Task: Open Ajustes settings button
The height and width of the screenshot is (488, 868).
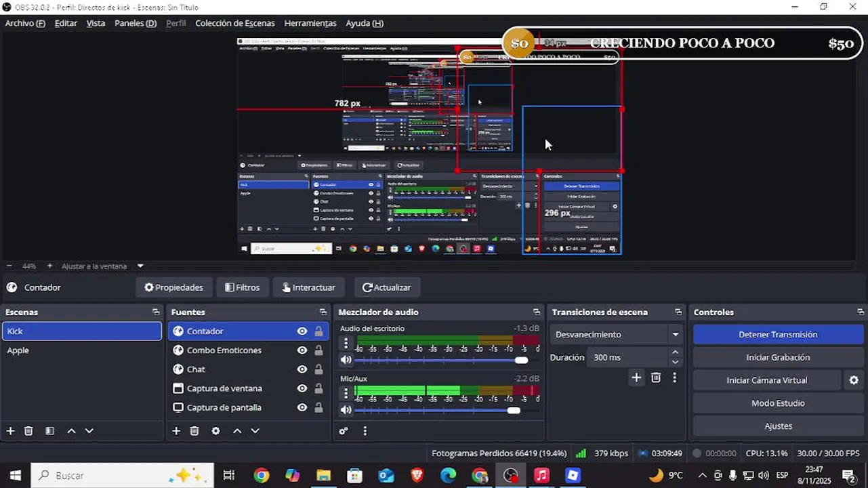Action: 778,426
